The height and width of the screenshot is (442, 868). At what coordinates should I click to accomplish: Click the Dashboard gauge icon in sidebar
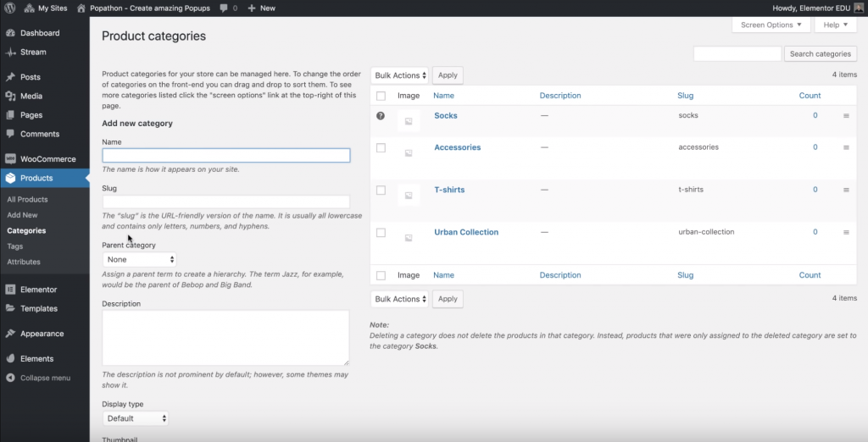tap(10, 33)
